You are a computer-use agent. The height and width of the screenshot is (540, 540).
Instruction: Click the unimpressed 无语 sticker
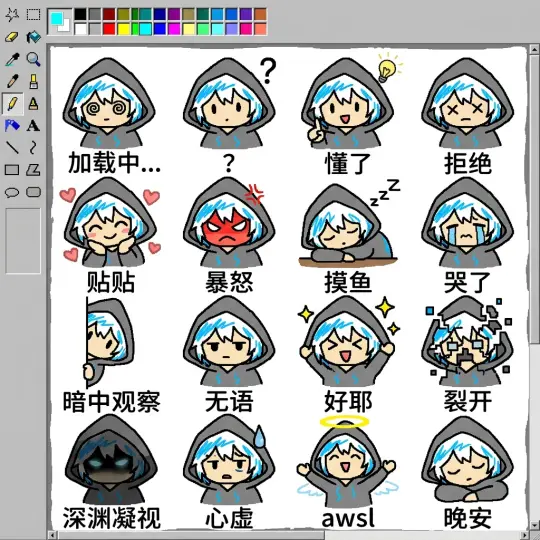click(x=229, y=342)
